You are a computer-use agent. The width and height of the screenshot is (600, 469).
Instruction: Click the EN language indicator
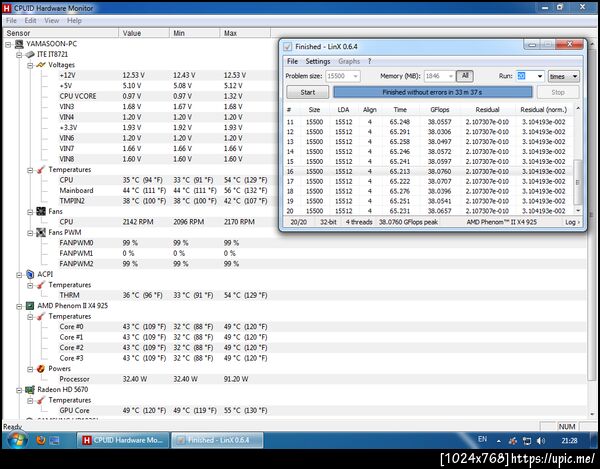tap(482, 439)
